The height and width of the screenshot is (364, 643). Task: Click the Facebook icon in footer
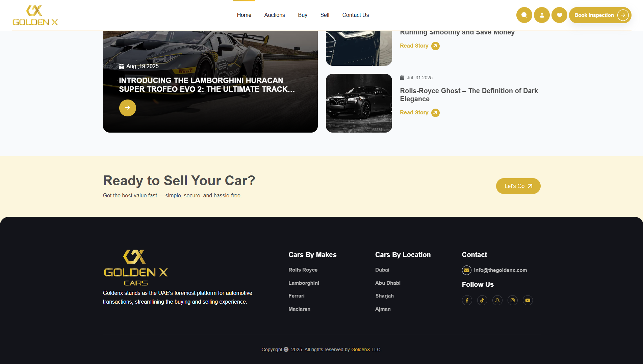click(x=467, y=300)
